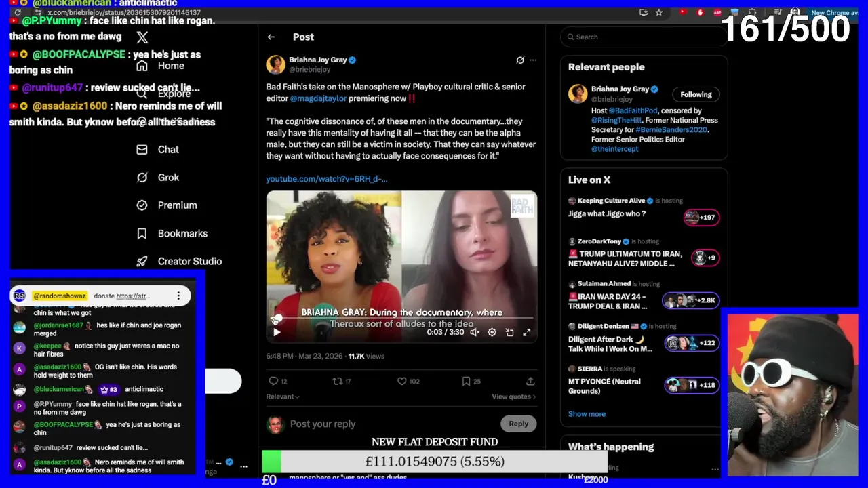
Task: Click the Bookmarks ribbon icon
Action: 142,233
